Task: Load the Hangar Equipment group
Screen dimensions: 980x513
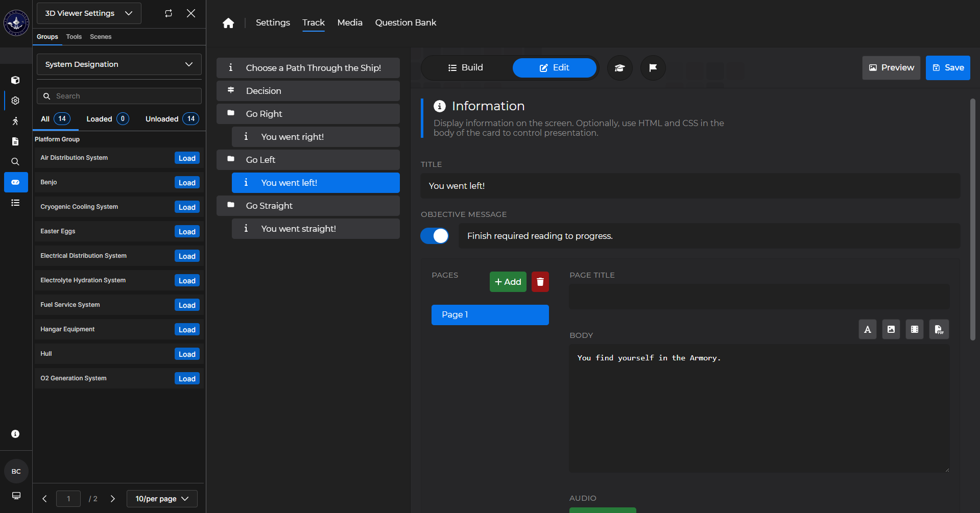Action: (x=187, y=330)
